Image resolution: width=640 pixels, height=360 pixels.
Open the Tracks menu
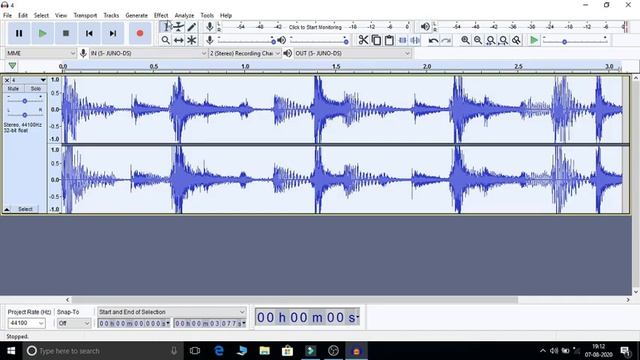click(111, 15)
